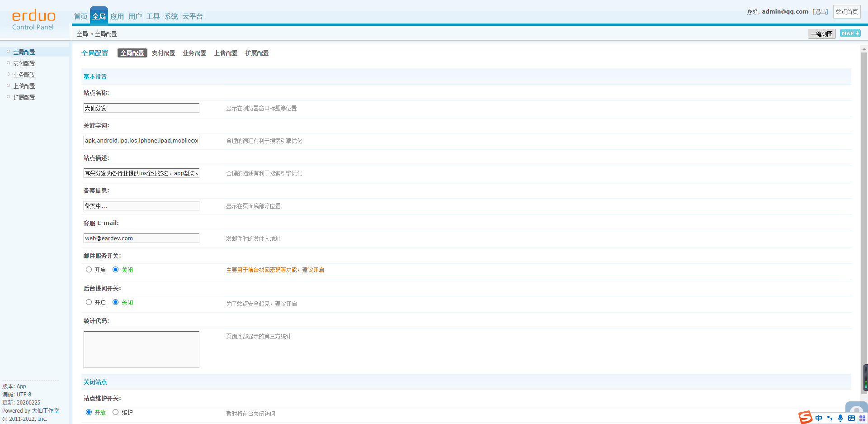
Task: Select 维护 for 站点维护开关
Action: click(116, 412)
